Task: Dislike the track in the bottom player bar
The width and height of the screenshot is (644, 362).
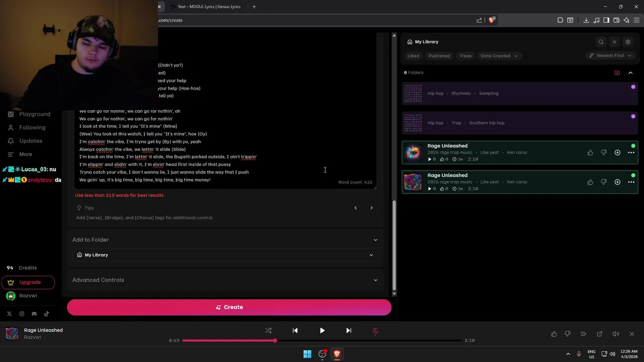Action: pos(568,334)
